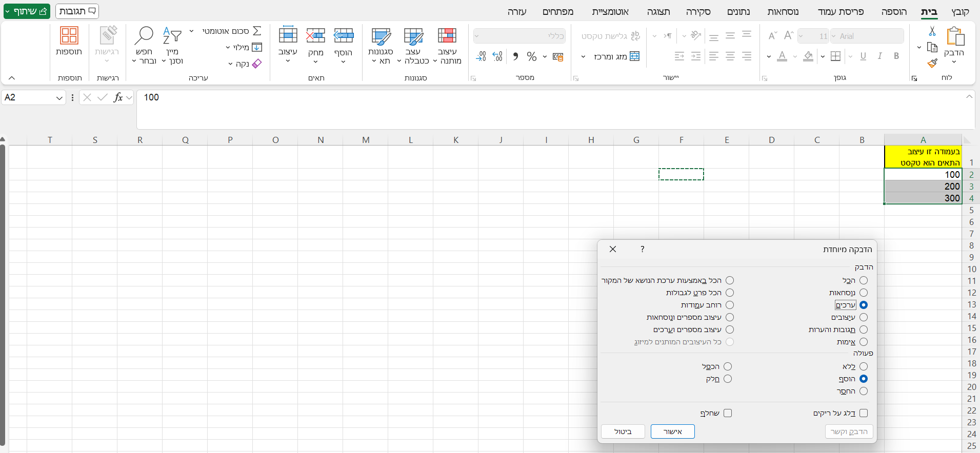Expand the Paste (הדבק) dropdown arrow
The image size is (980, 453).
click(x=954, y=62)
